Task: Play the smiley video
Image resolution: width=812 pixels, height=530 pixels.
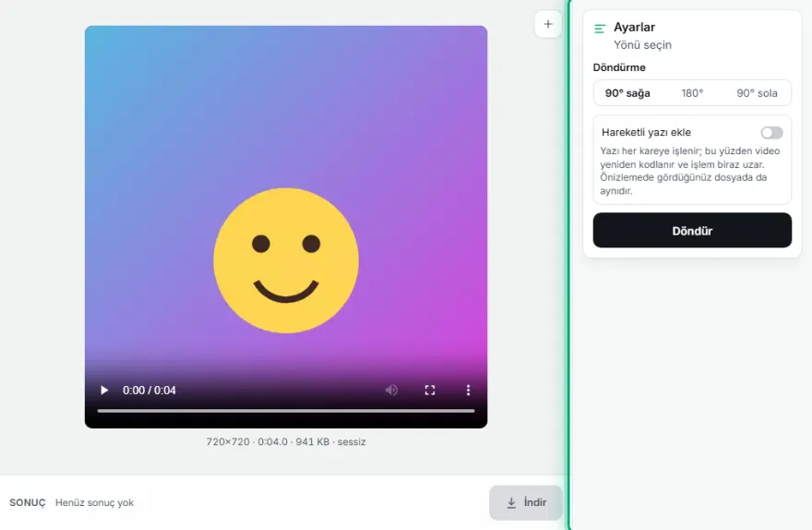Action: (104, 391)
